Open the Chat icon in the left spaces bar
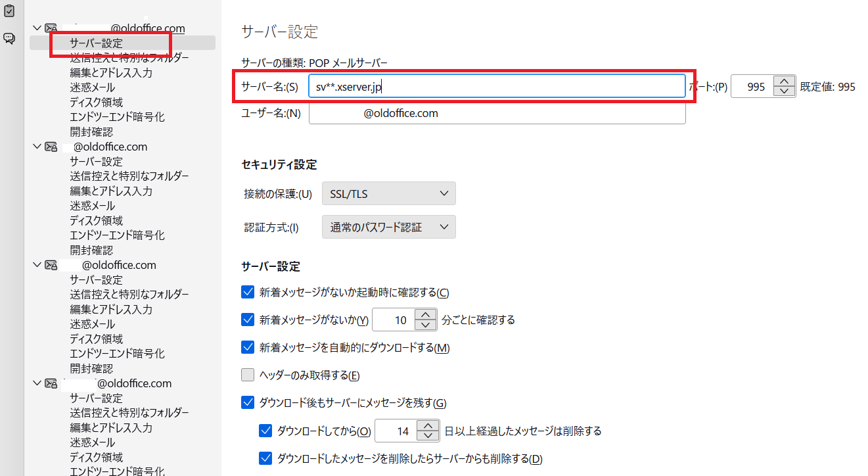 9,38
